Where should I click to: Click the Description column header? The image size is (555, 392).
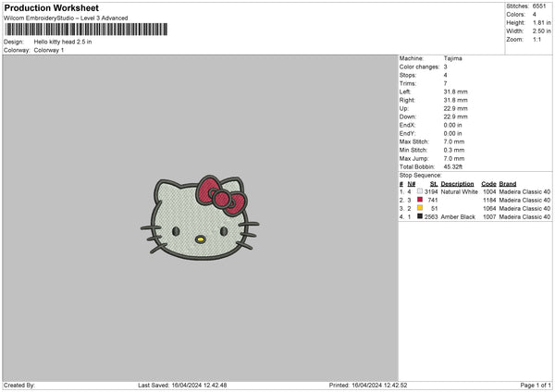tap(457, 184)
